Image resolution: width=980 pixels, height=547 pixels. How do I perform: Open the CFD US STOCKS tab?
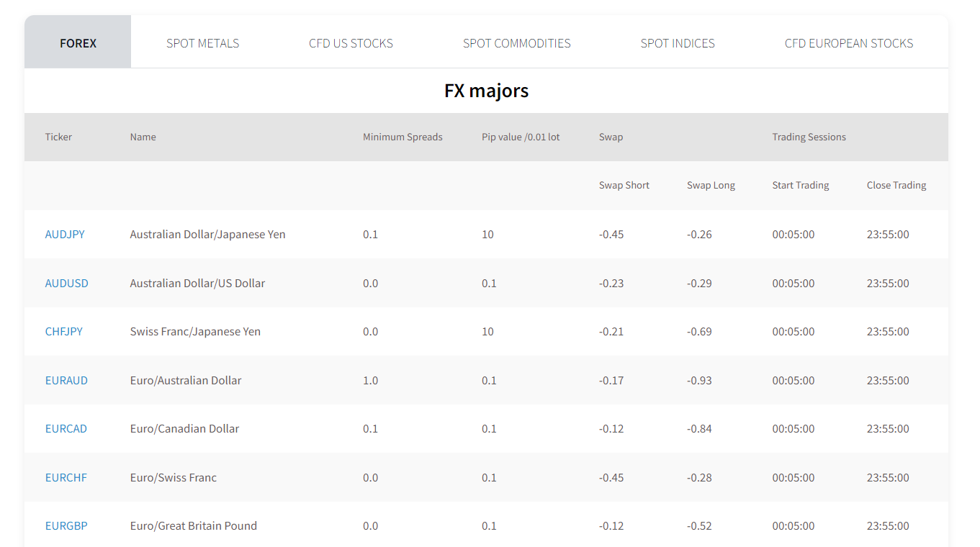click(x=351, y=43)
